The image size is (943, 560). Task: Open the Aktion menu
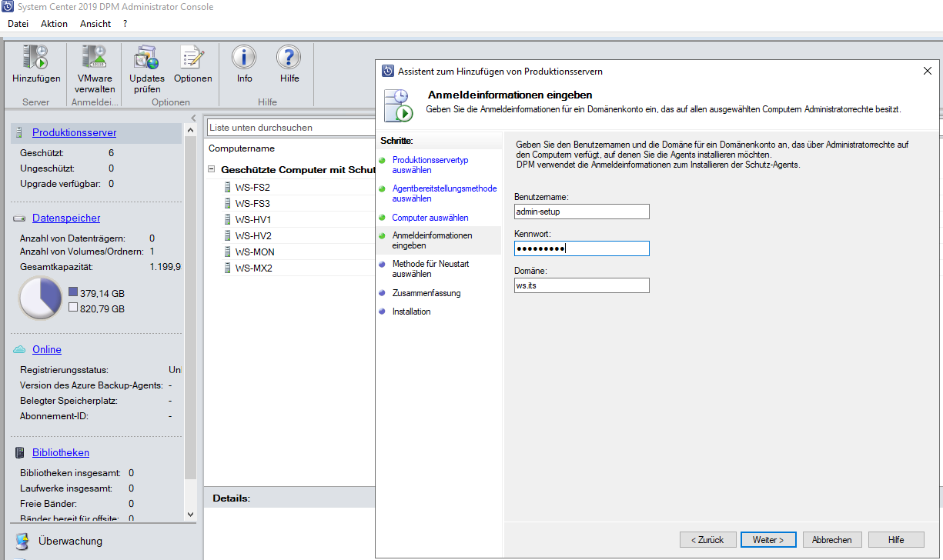tap(54, 24)
